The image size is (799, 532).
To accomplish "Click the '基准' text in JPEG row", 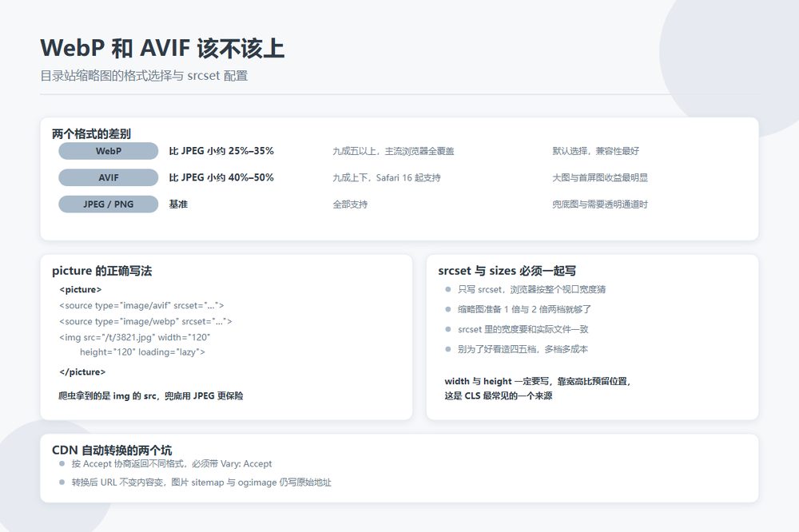I will [x=178, y=204].
